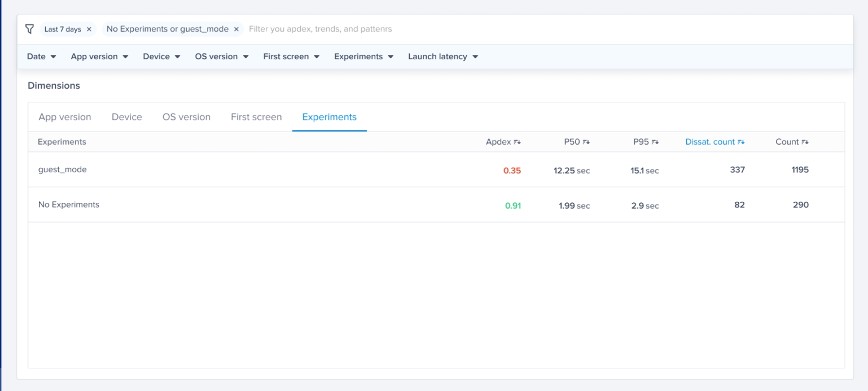Select the No Experiments table row
Screen dimensions: 868x391
pyautogui.click(x=68, y=205)
